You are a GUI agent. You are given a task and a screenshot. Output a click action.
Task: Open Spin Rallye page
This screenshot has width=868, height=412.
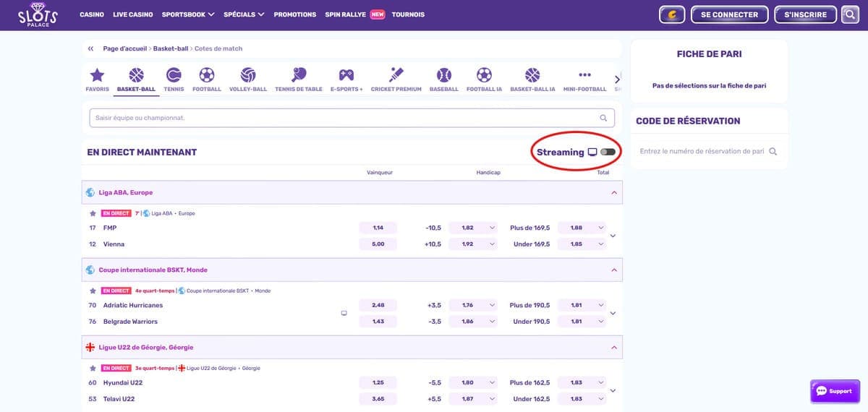[x=354, y=14]
